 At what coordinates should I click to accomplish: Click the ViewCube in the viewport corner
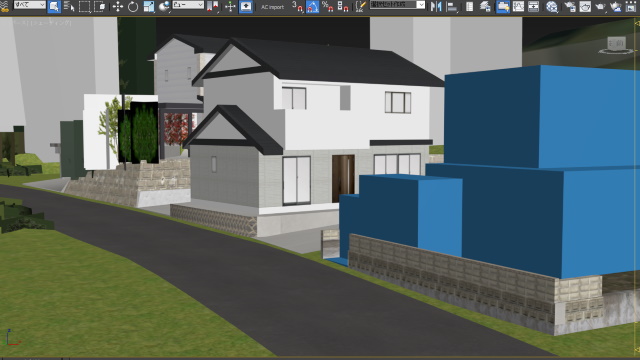click(616, 45)
